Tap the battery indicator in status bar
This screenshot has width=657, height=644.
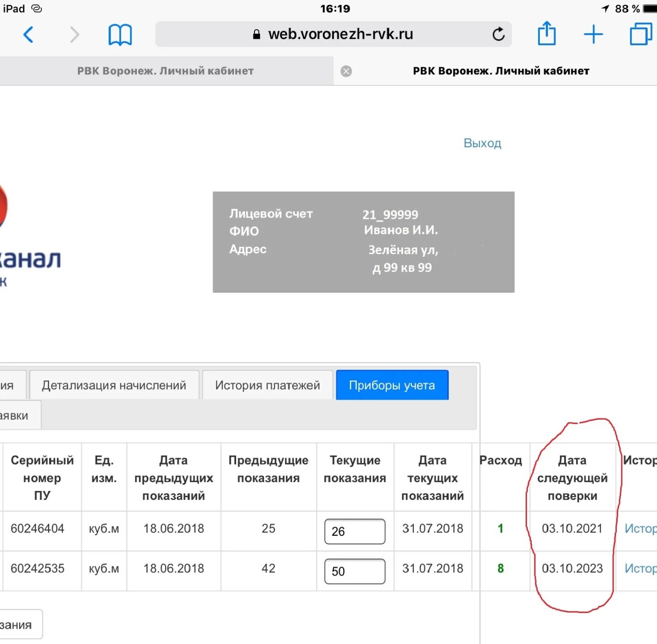[x=650, y=9]
